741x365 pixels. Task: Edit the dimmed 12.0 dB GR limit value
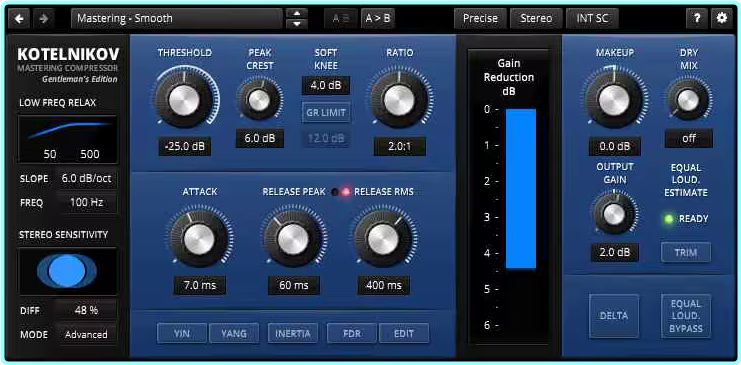click(326, 138)
